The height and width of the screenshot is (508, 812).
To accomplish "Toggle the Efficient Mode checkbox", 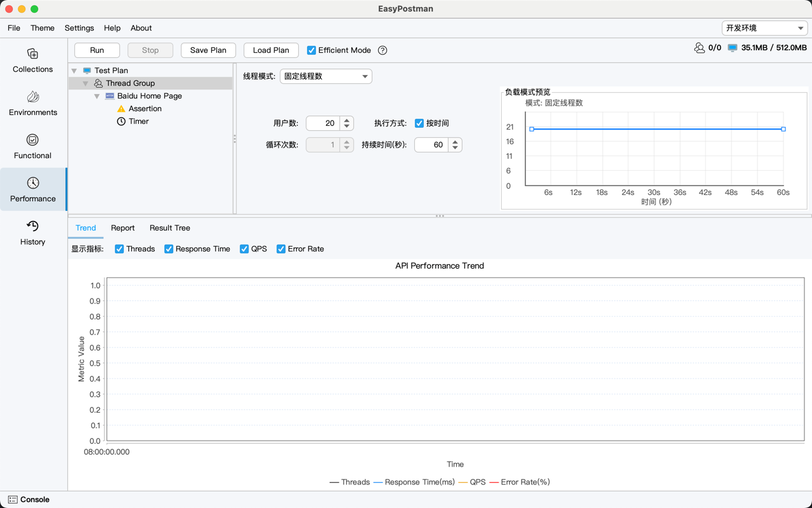I will click(x=311, y=50).
